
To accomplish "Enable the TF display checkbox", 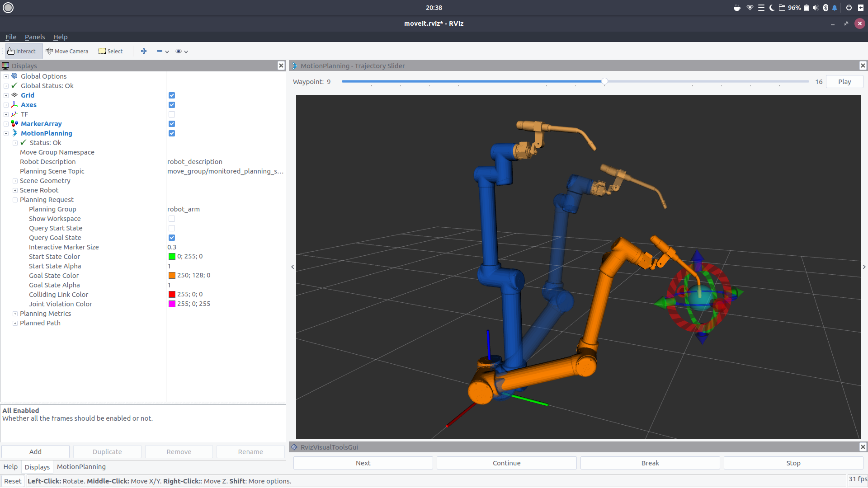I will (x=172, y=114).
